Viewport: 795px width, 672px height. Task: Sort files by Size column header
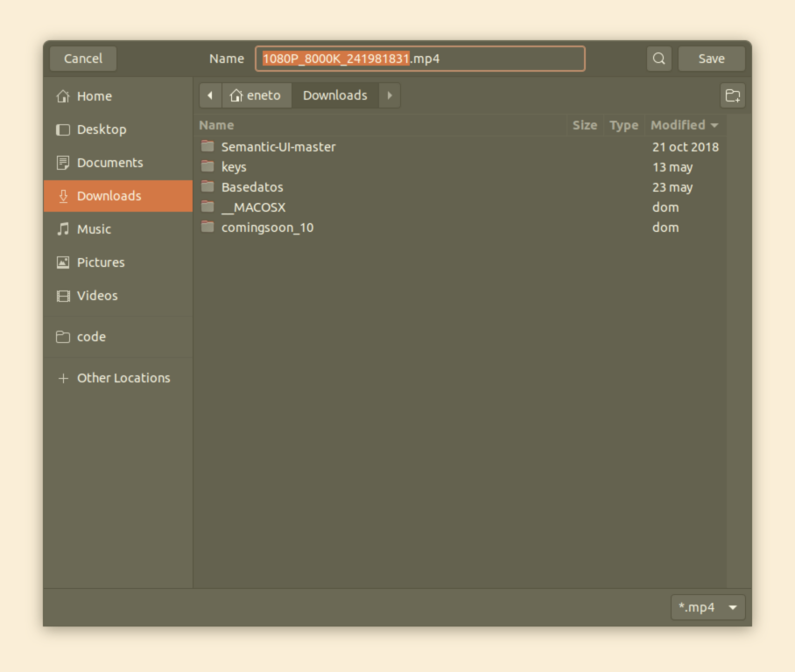click(x=585, y=125)
